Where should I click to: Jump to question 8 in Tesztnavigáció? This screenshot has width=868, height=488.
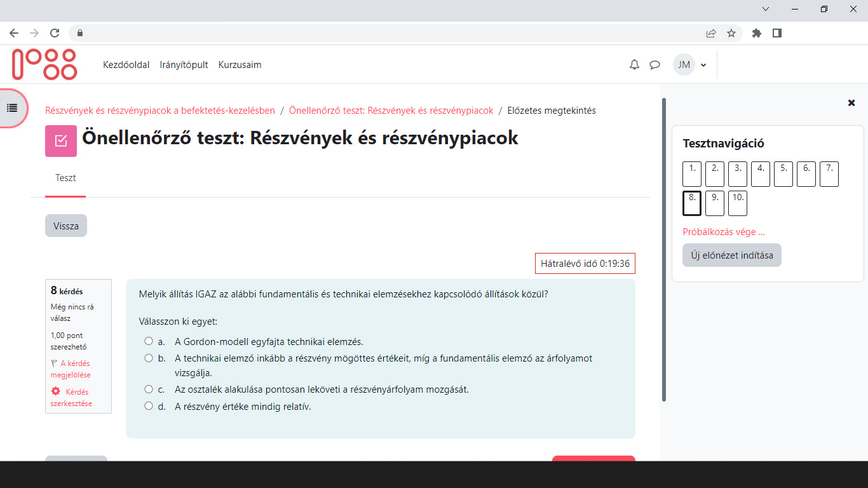pyautogui.click(x=691, y=203)
